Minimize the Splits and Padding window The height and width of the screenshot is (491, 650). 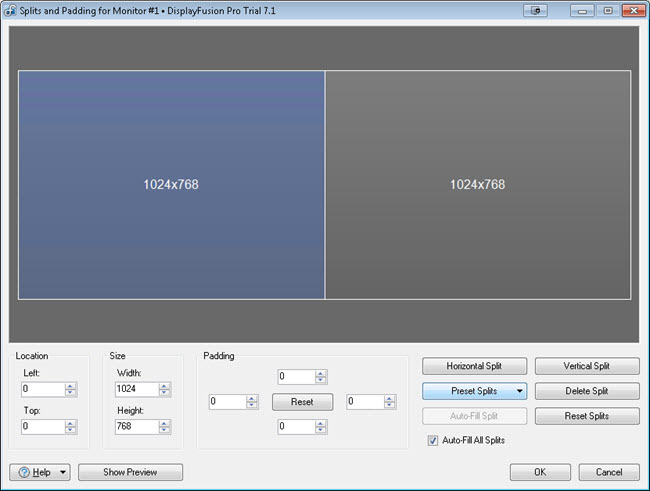tap(582, 10)
